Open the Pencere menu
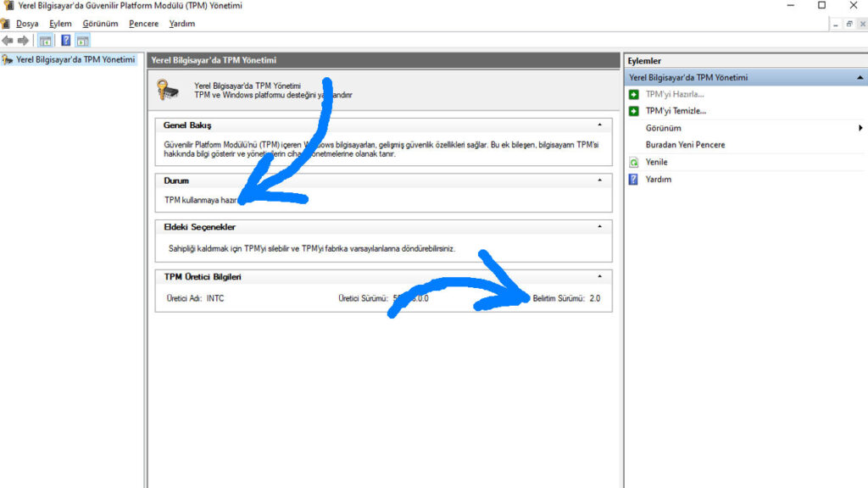The width and height of the screenshot is (868, 488). (143, 24)
